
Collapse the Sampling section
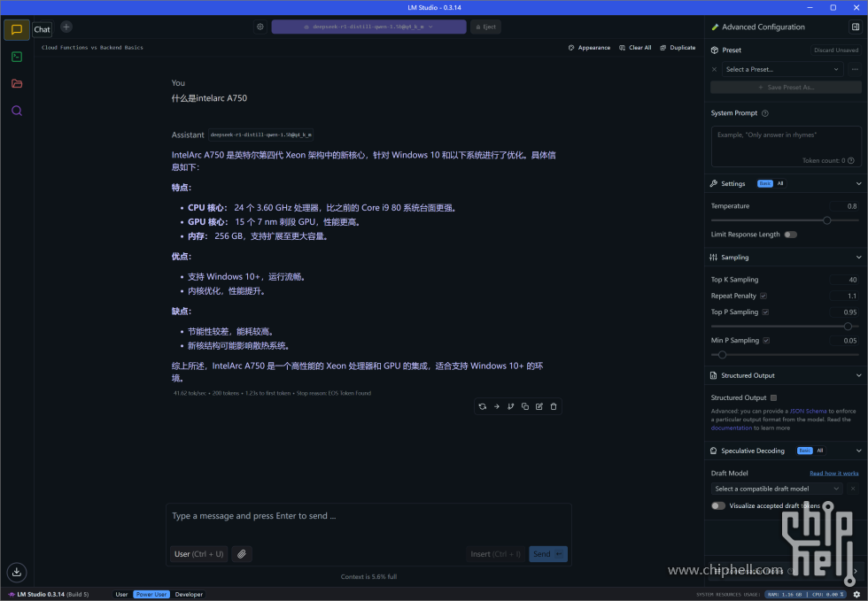coord(858,258)
